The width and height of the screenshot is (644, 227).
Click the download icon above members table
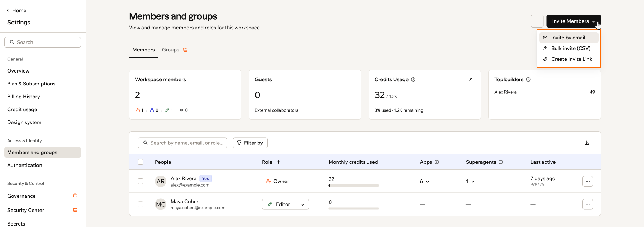(587, 143)
